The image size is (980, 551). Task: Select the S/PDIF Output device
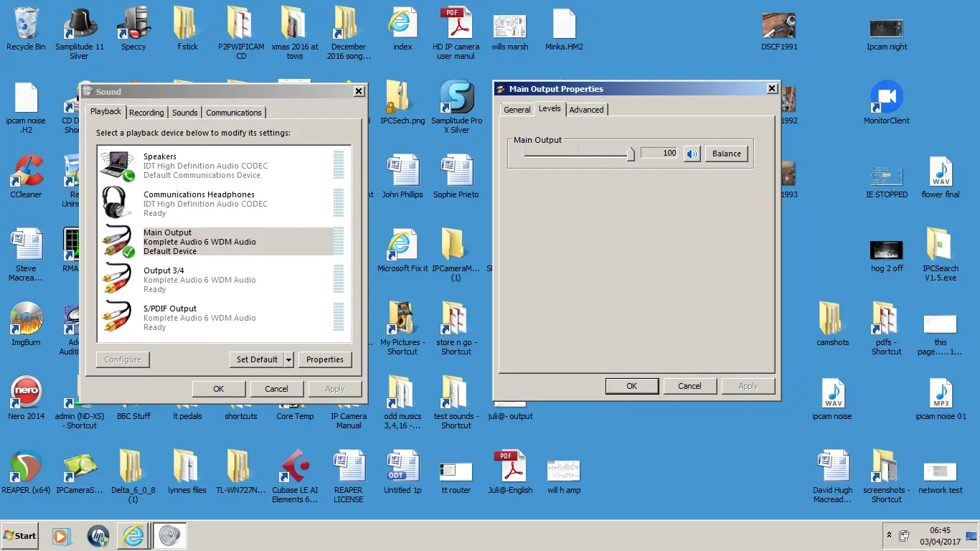pyautogui.click(x=215, y=318)
